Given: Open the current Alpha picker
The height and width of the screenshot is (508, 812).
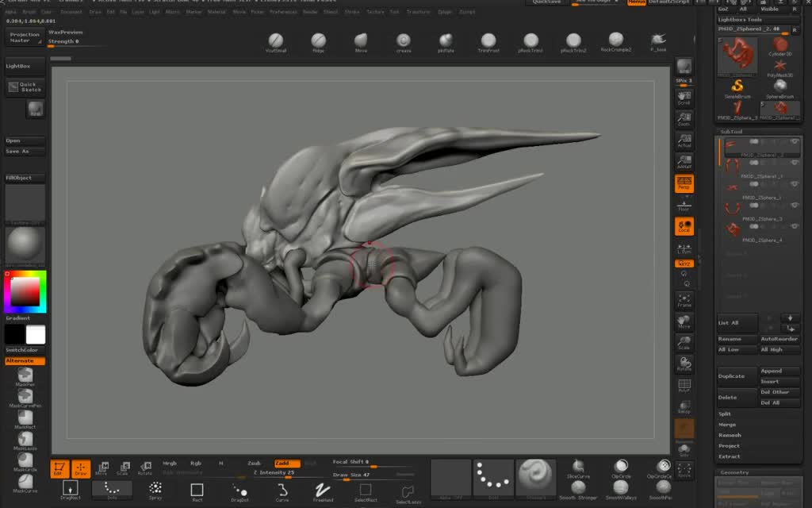Looking at the screenshot, I should [x=451, y=477].
